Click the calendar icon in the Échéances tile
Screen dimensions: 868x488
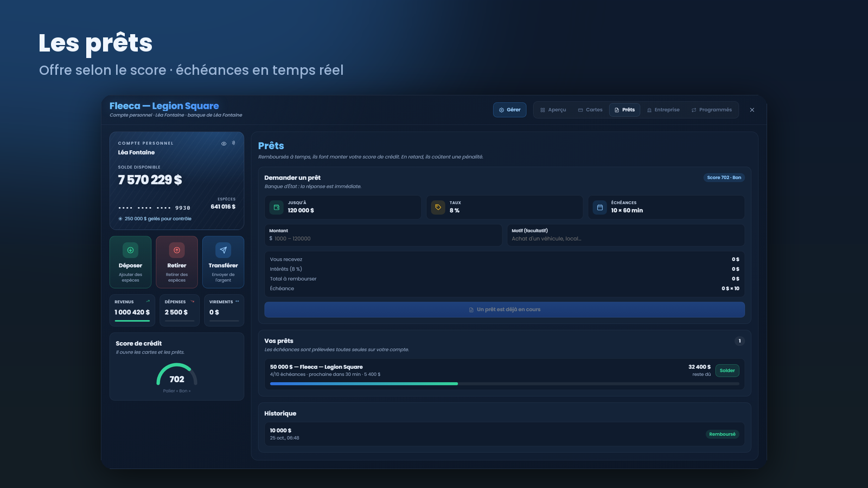(x=600, y=207)
